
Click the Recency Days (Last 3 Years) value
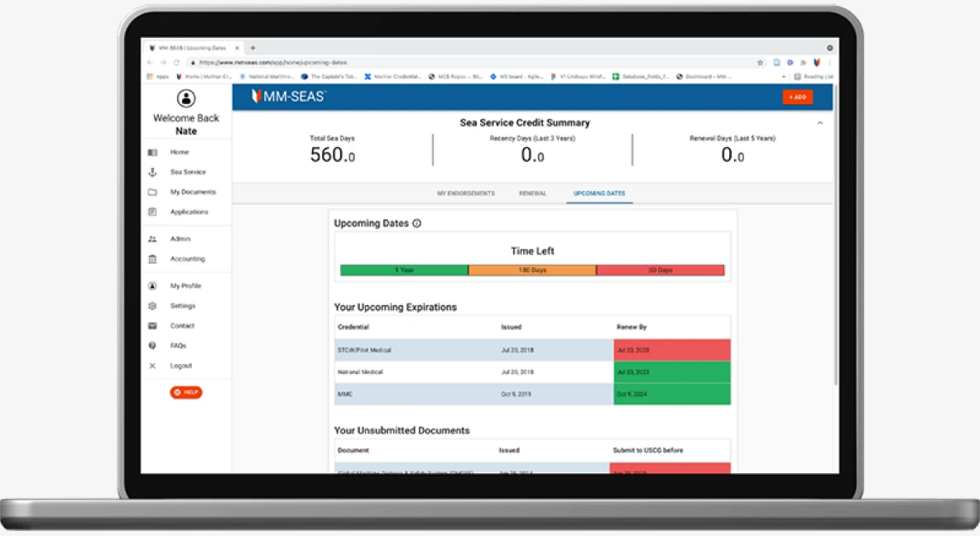pyautogui.click(x=532, y=155)
